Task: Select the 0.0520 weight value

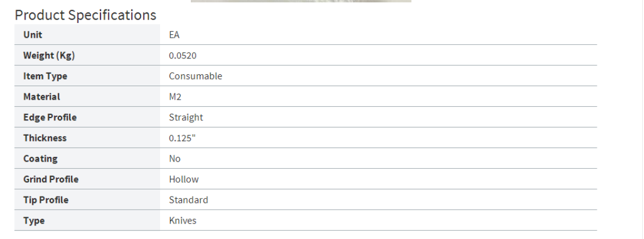Action: [x=183, y=55]
